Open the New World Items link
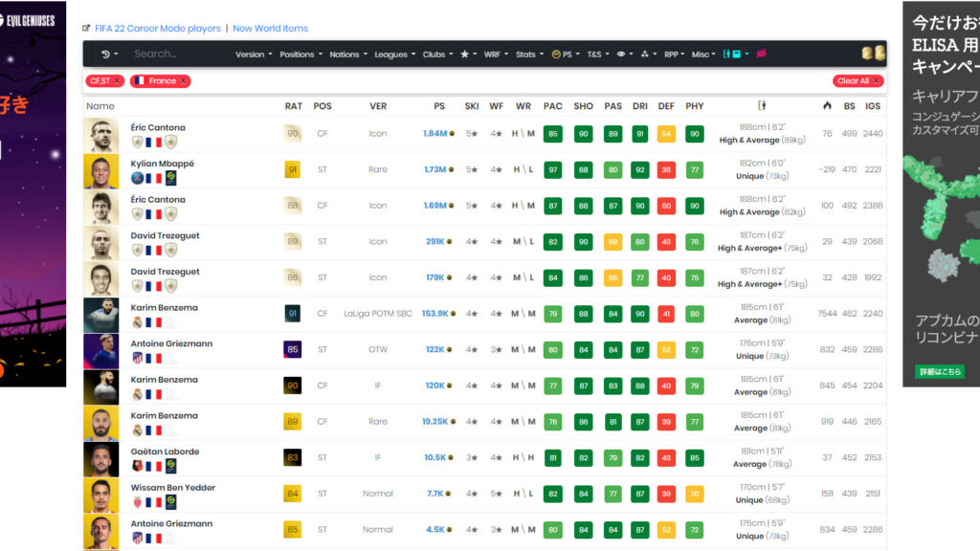This screenshot has height=551, width=980. click(270, 28)
